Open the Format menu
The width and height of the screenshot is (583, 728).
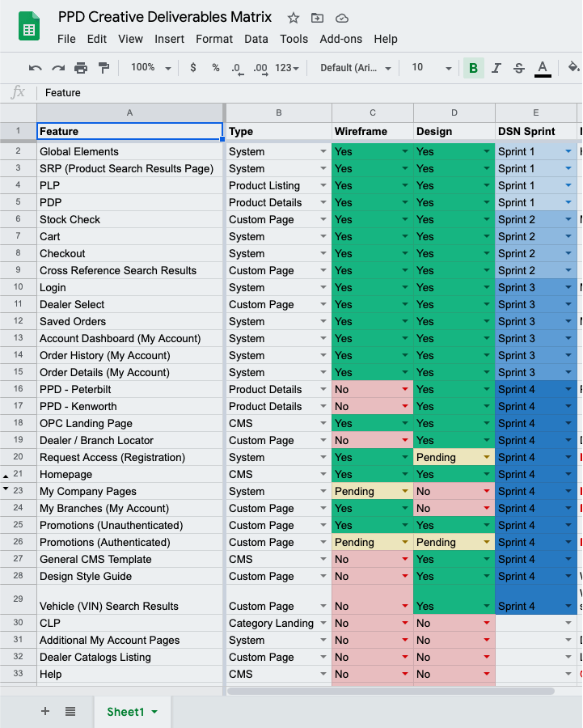pyautogui.click(x=214, y=39)
